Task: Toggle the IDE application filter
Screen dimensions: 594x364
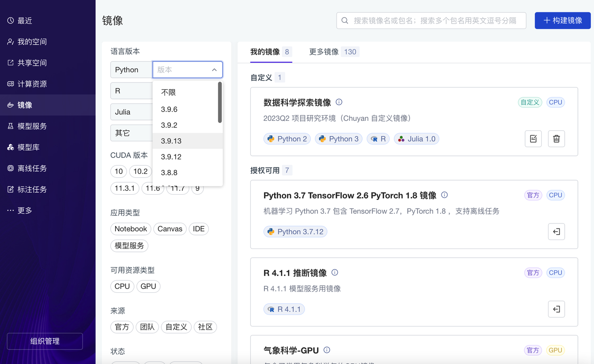Action: (199, 229)
